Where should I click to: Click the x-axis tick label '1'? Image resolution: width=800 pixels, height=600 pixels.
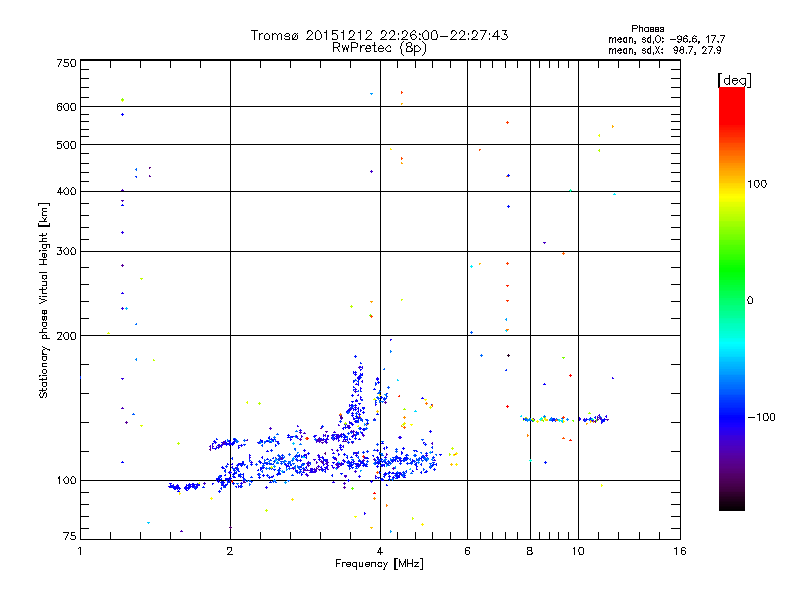click(x=80, y=551)
